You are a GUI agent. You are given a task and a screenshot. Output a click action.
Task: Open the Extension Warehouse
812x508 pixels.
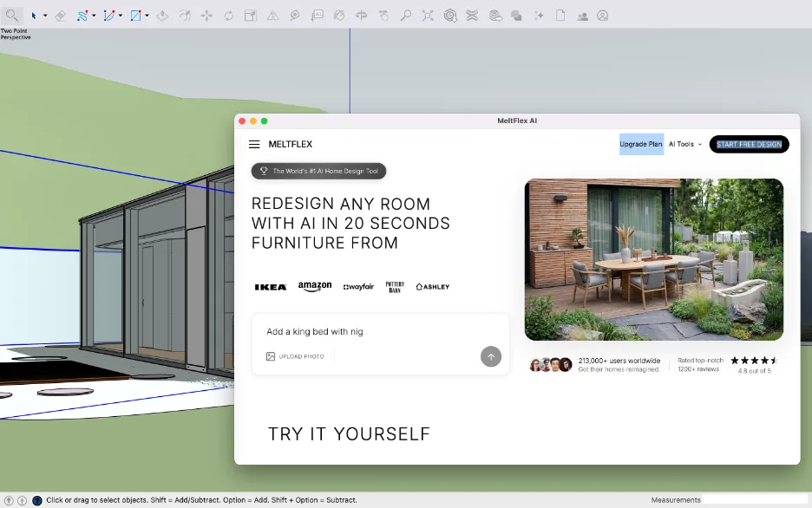click(x=472, y=16)
